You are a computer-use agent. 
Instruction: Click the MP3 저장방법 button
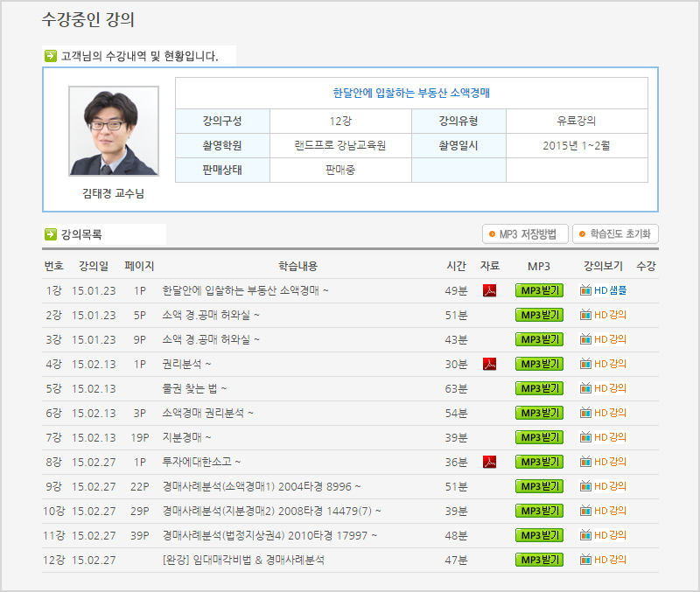pos(525,234)
